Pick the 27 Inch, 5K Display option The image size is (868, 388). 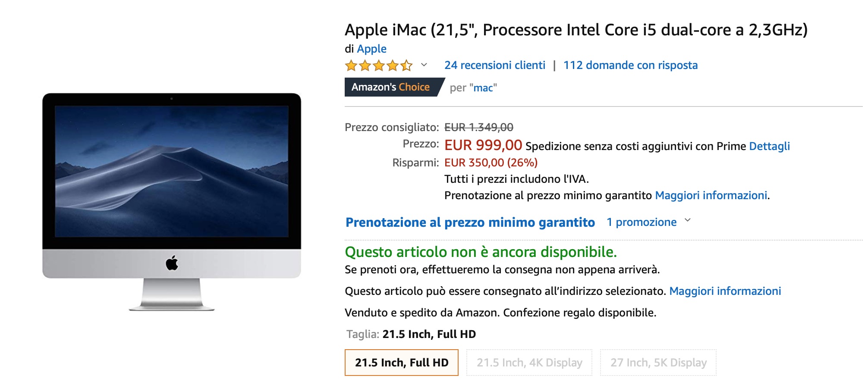[658, 363]
